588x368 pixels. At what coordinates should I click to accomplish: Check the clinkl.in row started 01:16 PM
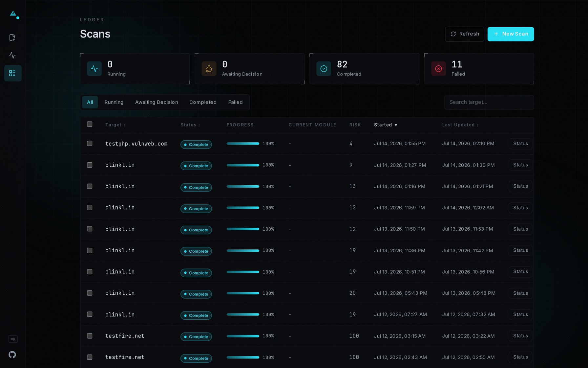90,186
